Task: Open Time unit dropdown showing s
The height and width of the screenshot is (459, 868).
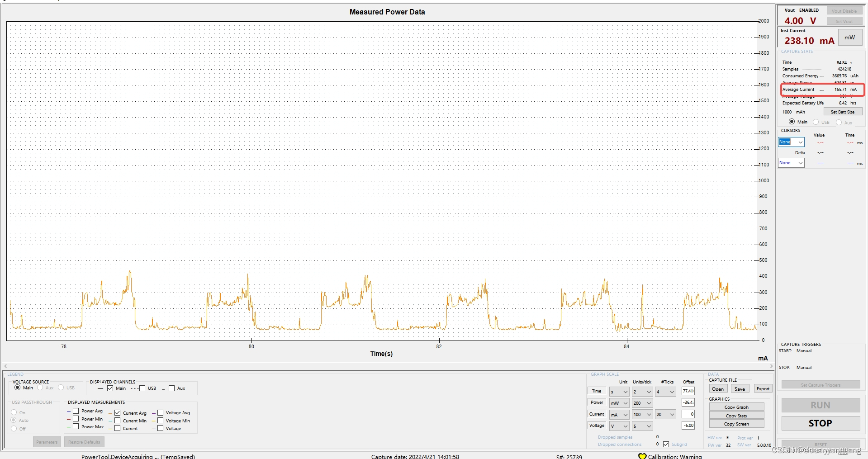Action: 619,392
